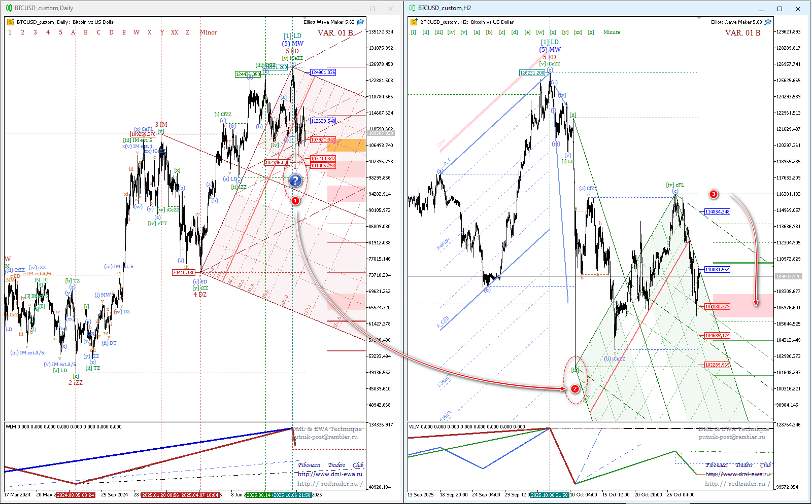Click the candlestick icon of the H2 chart window

click(x=413, y=8)
